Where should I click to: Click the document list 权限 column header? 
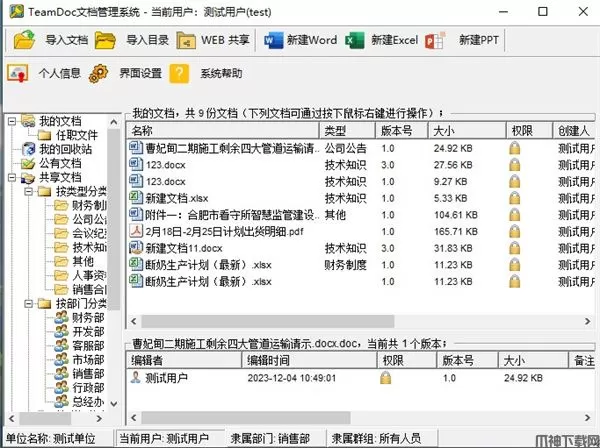(530, 131)
